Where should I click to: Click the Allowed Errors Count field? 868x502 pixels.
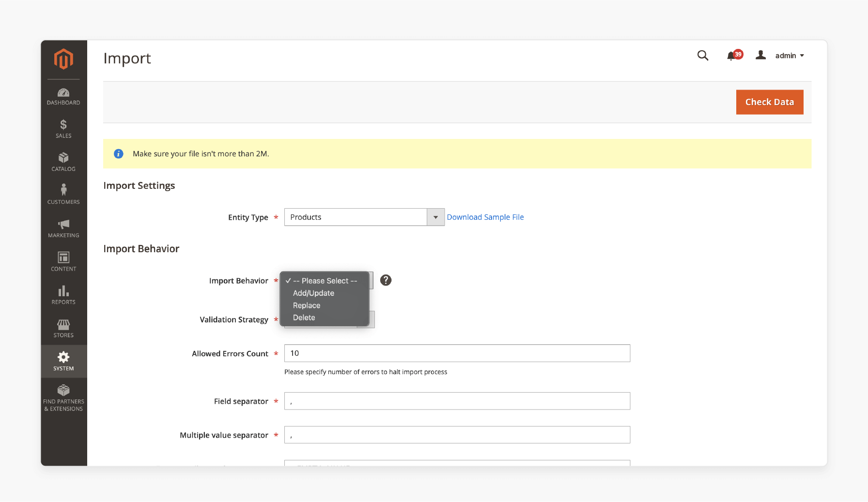(x=457, y=353)
